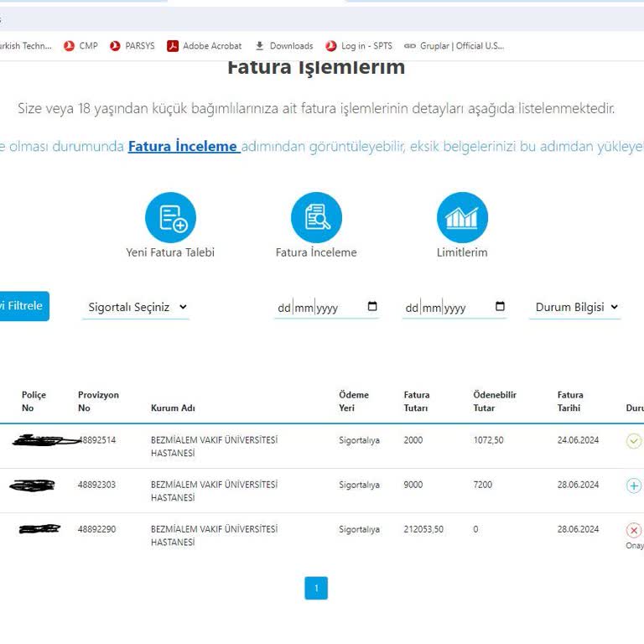This screenshot has width=644, height=644.
Task: Click the Fatura Tutarı column header
Action: 417,402
